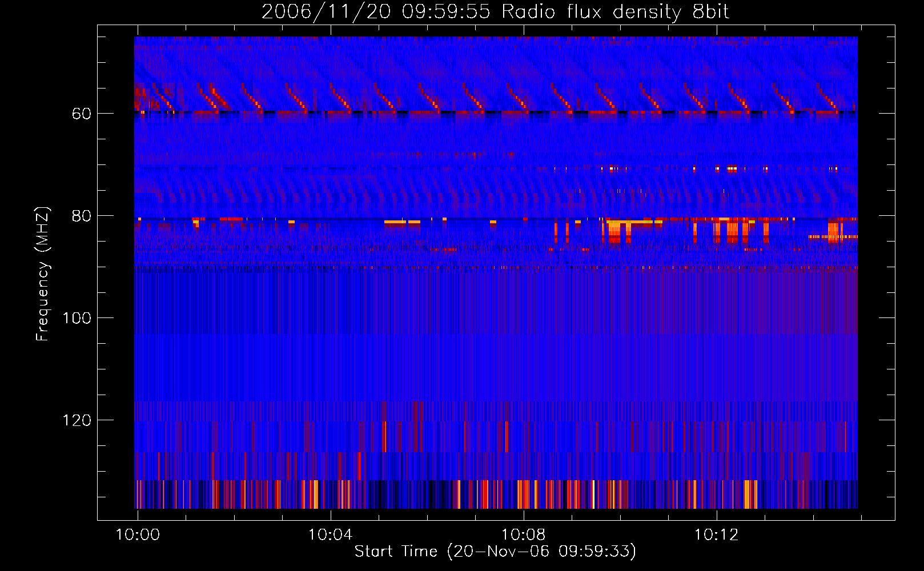Click the 10:04 time tick label
Screen dimensions: 924x571
pos(331,535)
